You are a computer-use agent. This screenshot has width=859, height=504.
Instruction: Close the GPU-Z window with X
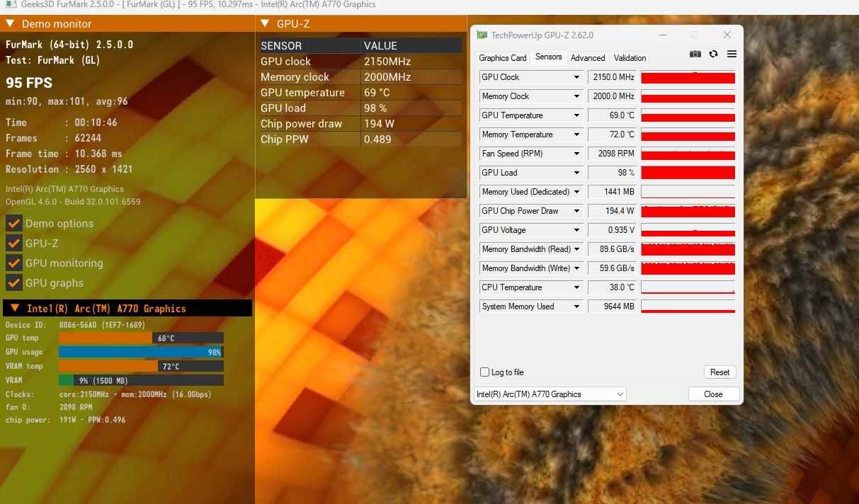click(x=727, y=35)
